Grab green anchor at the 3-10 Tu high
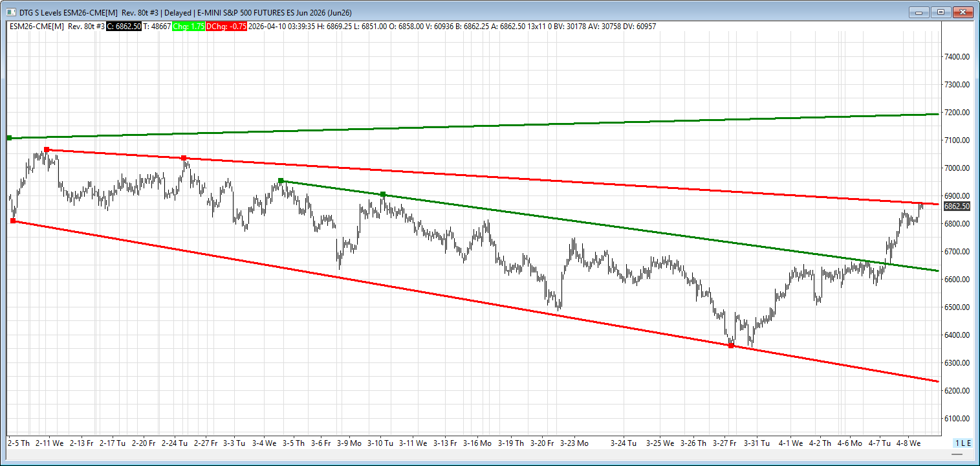This screenshot has height=466, width=980. (x=383, y=194)
